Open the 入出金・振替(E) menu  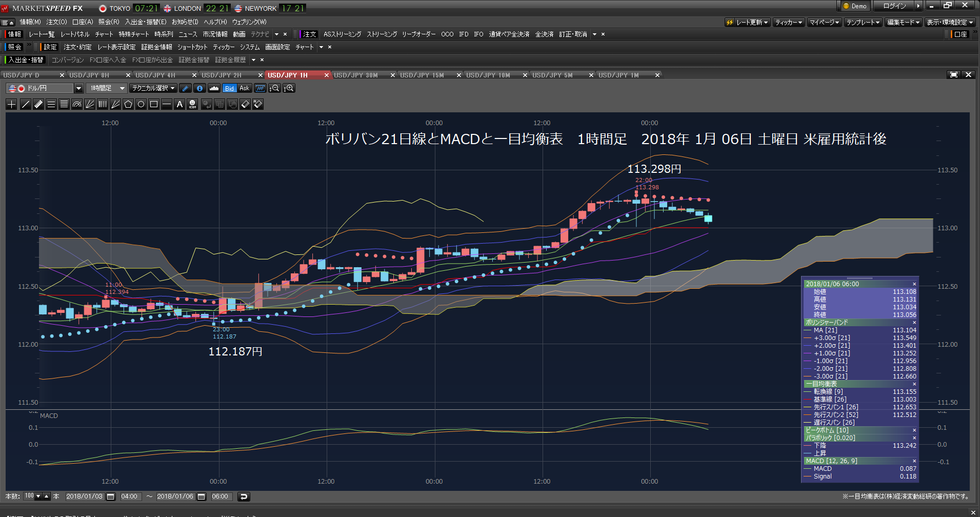point(146,22)
